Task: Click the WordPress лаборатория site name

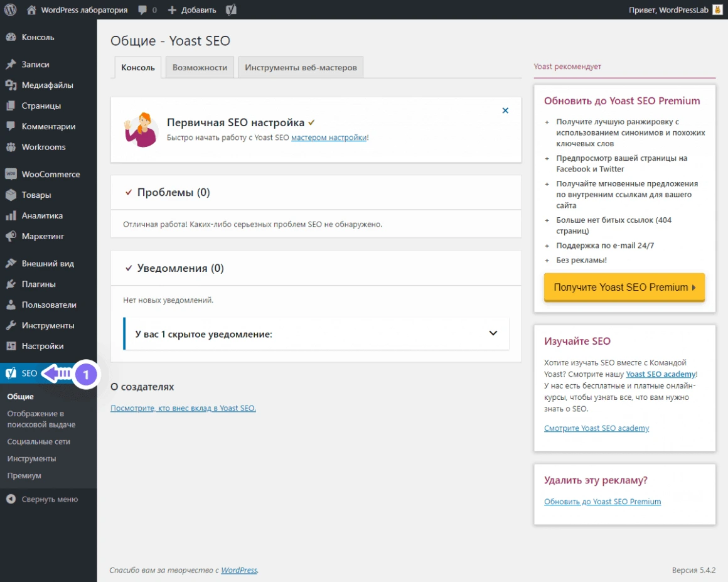Action: 84,10
